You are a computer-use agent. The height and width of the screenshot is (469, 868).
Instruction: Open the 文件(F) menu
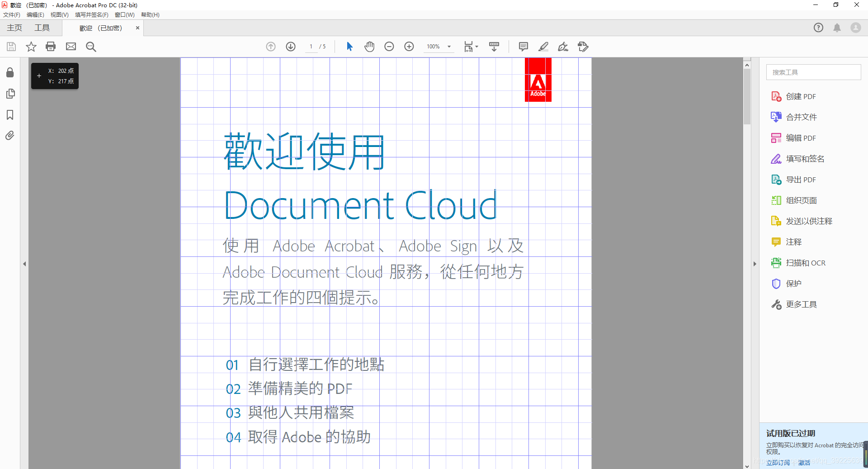[x=12, y=14]
